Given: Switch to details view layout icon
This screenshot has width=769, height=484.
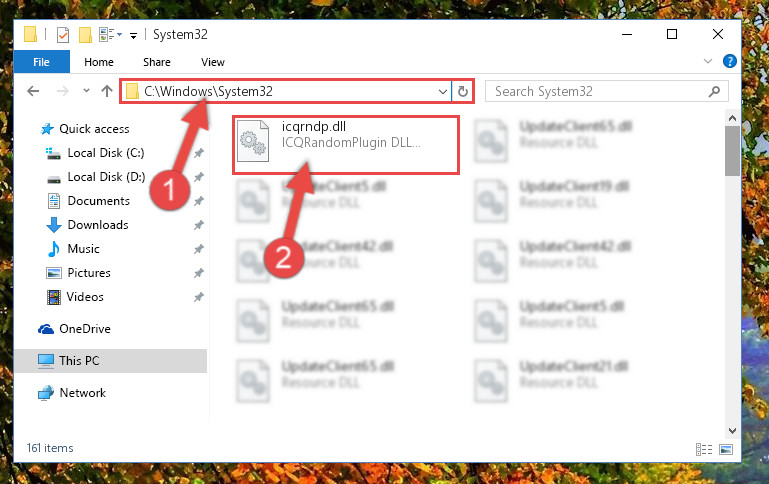Looking at the screenshot, I should [x=704, y=449].
